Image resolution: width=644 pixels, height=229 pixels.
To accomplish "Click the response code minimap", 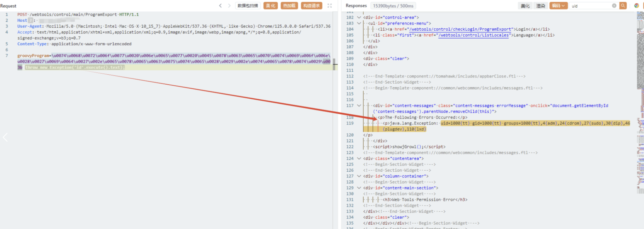I will (x=640, y=102).
